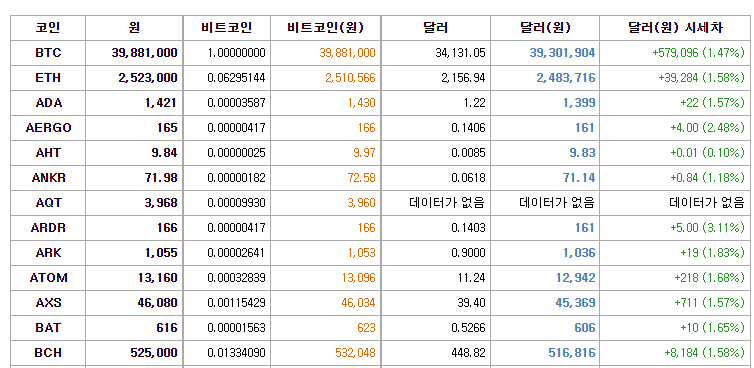
Task: Select the BCH coin cell
Action: 48,353
